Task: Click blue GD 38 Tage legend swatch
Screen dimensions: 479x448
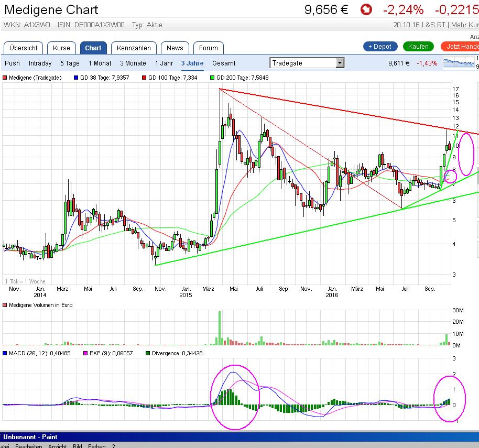Action: [76, 78]
